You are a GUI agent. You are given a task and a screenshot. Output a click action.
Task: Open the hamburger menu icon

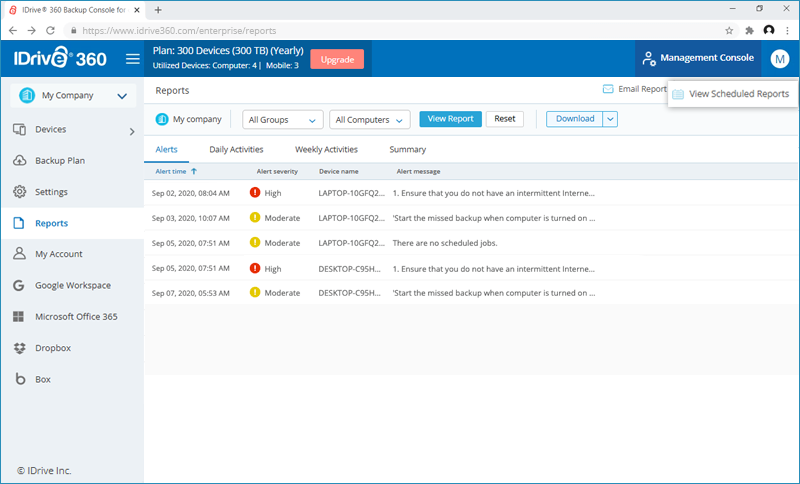pyautogui.click(x=132, y=59)
